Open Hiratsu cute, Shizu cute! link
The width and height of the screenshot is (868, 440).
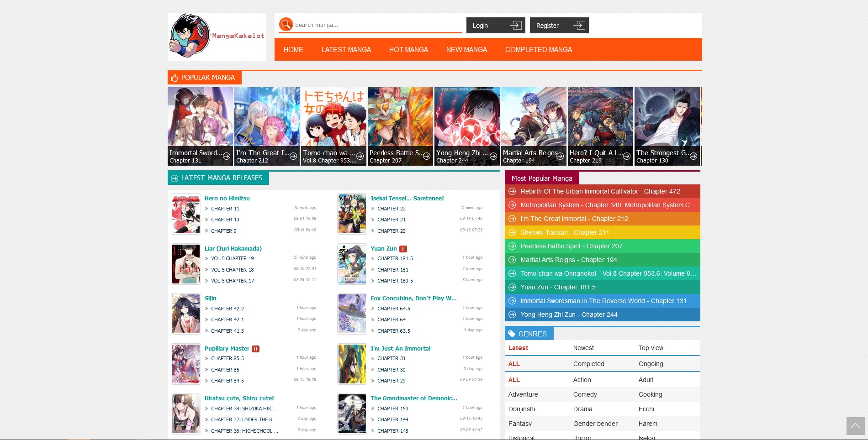[x=239, y=398]
